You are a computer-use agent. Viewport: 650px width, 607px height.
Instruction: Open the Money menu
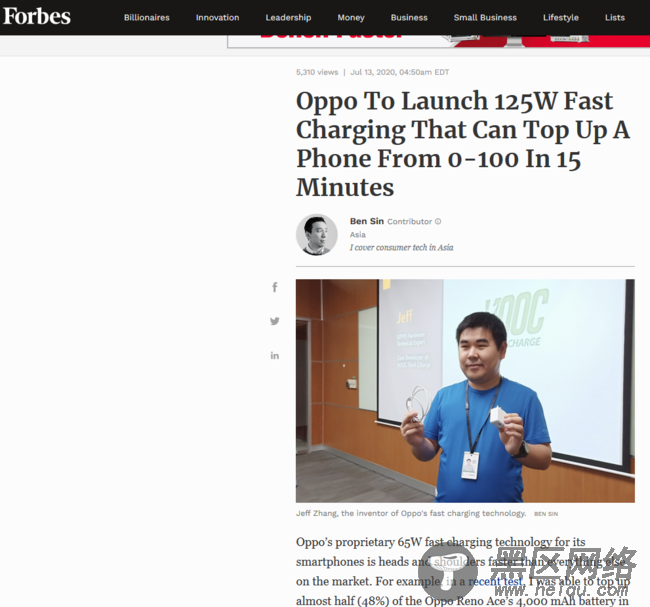click(x=351, y=17)
